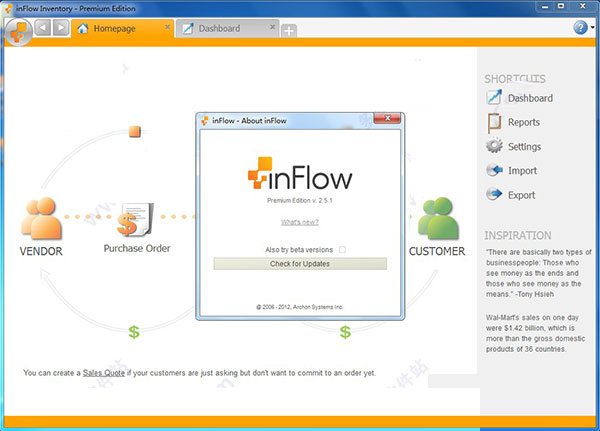Screen dimensions: 600x431
Task: Click the VENDOR label
Action: (41, 251)
